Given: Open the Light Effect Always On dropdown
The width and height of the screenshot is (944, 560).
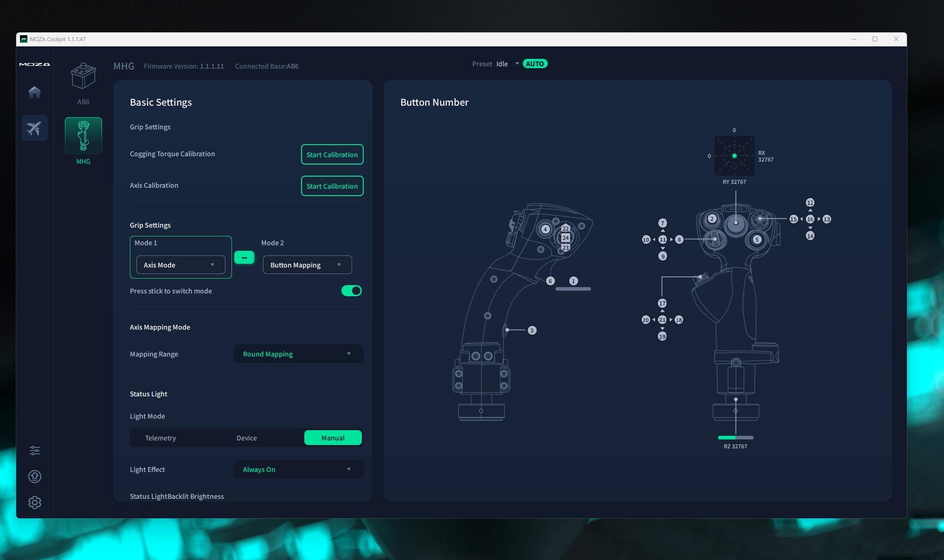Looking at the screenshot, I should point(298,469).
